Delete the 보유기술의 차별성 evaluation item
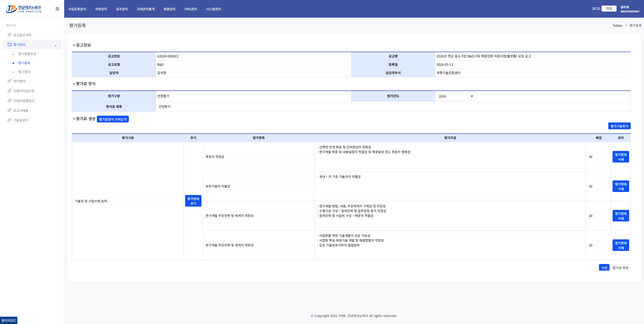 (x=621, y=186)
